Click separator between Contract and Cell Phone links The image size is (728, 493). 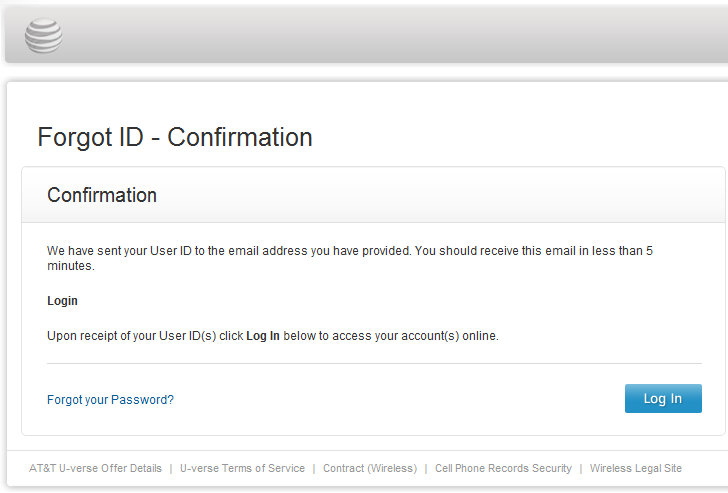[x=426, y=469]
